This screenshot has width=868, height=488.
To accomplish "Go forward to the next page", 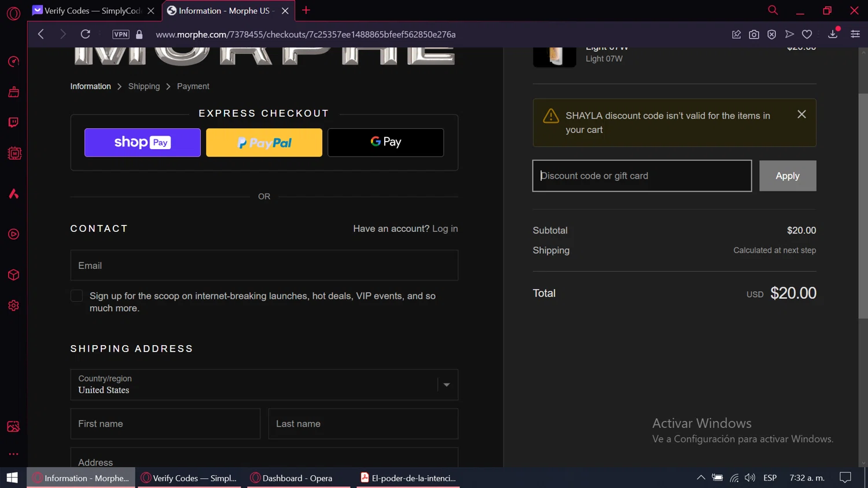I will [x=63, y=34].
